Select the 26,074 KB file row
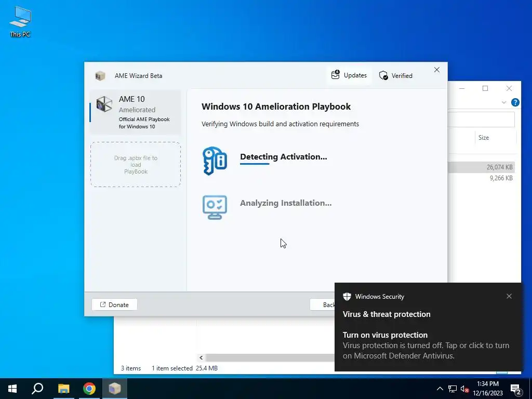This screenshot has height=399, width=532. [x=481, y=167]
